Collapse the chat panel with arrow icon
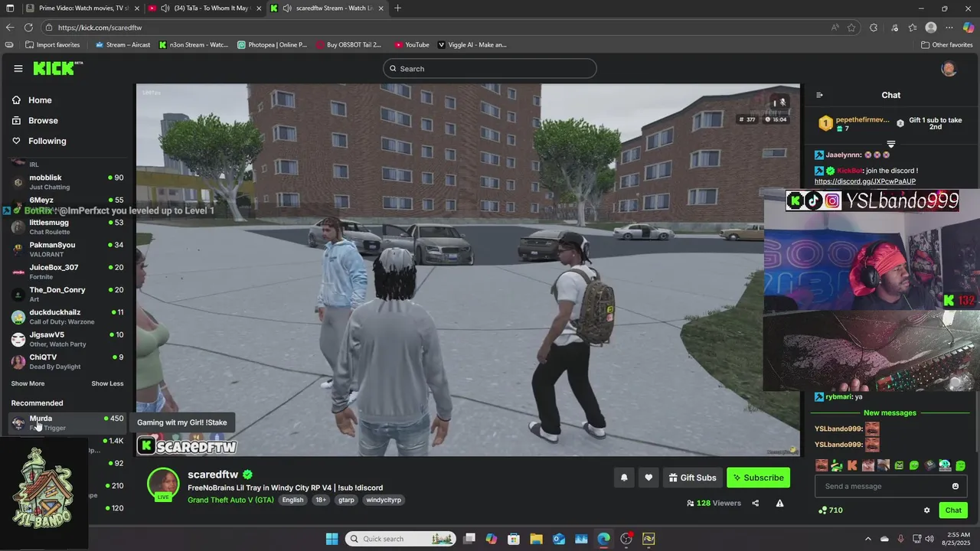 click(819, 95)
